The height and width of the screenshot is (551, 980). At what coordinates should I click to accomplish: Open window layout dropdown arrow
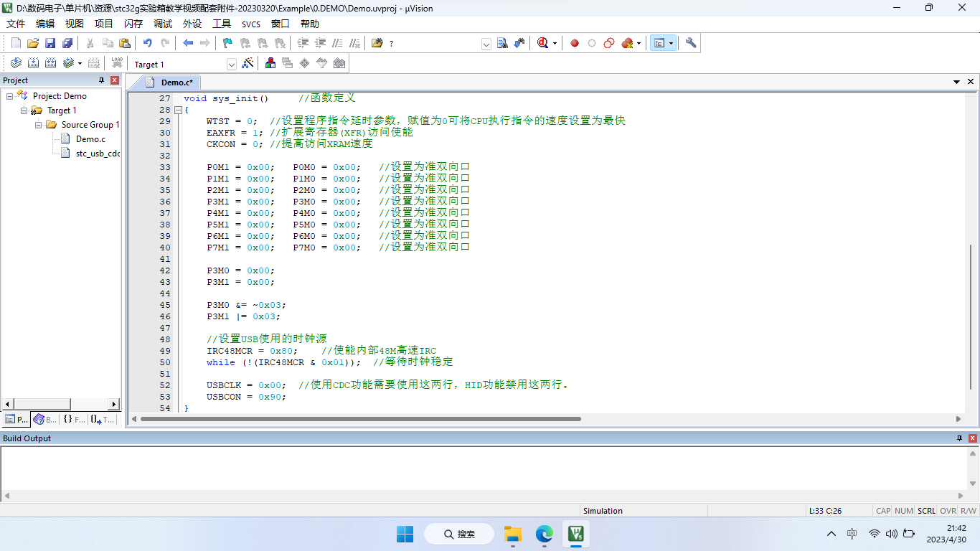tap(671, 44)
